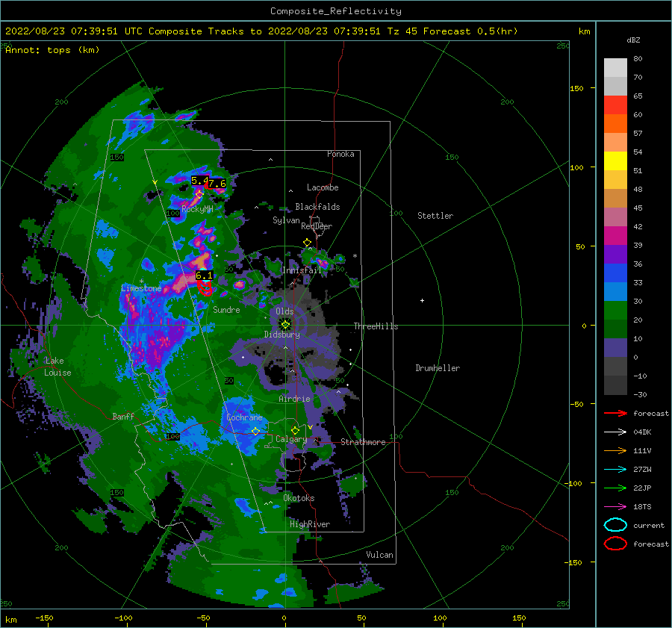672x628 pixels.
Task: Click the Lake Louise label
Action: [x=57, y=367]
